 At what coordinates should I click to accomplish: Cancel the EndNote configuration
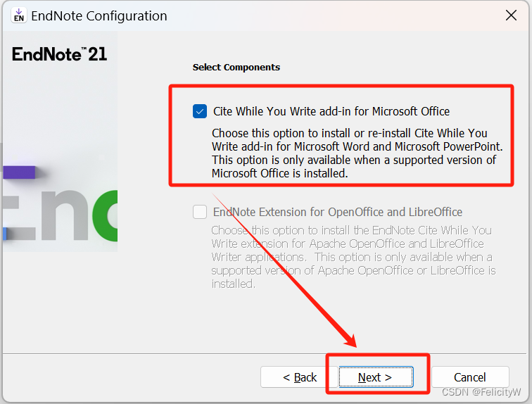(x=470, y=377)
